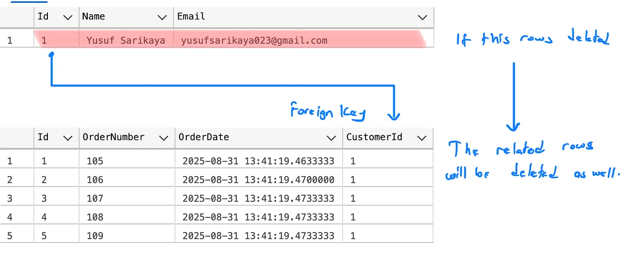Select the yusufsarikaya023@gmail.com cell
This screenshot has height=268, width=644.
click(254, 41)
